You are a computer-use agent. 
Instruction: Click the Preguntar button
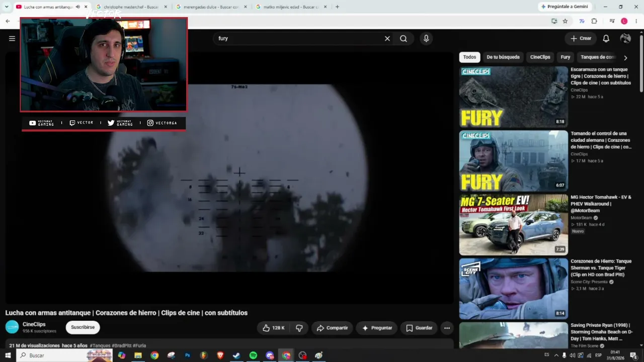[x=377, y=328]
